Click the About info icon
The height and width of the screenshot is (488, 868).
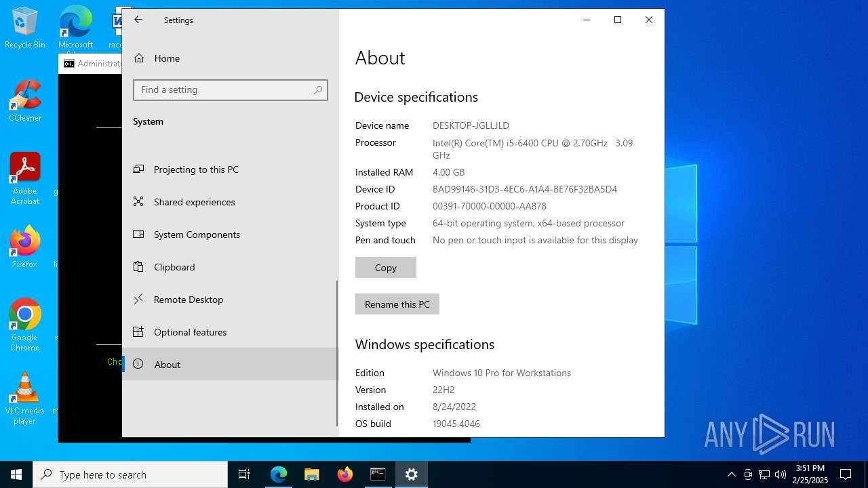coord(138,364)
